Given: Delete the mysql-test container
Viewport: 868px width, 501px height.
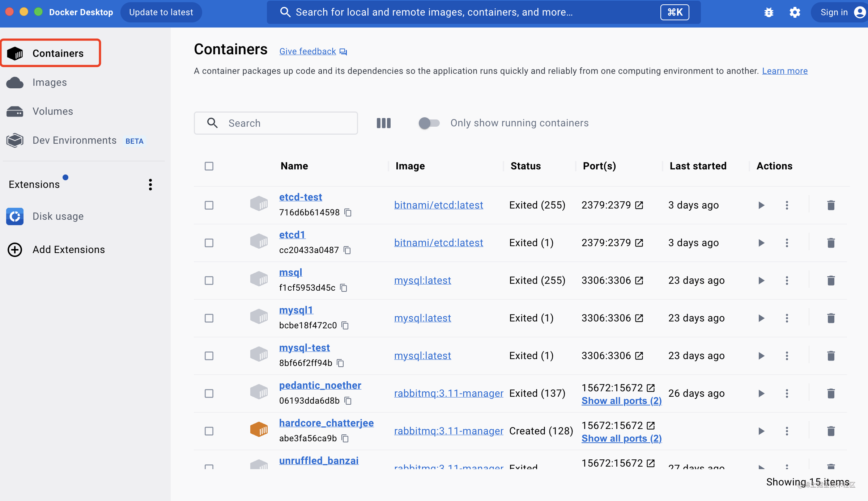Looking at the screenshot, I should pos(831,356).
